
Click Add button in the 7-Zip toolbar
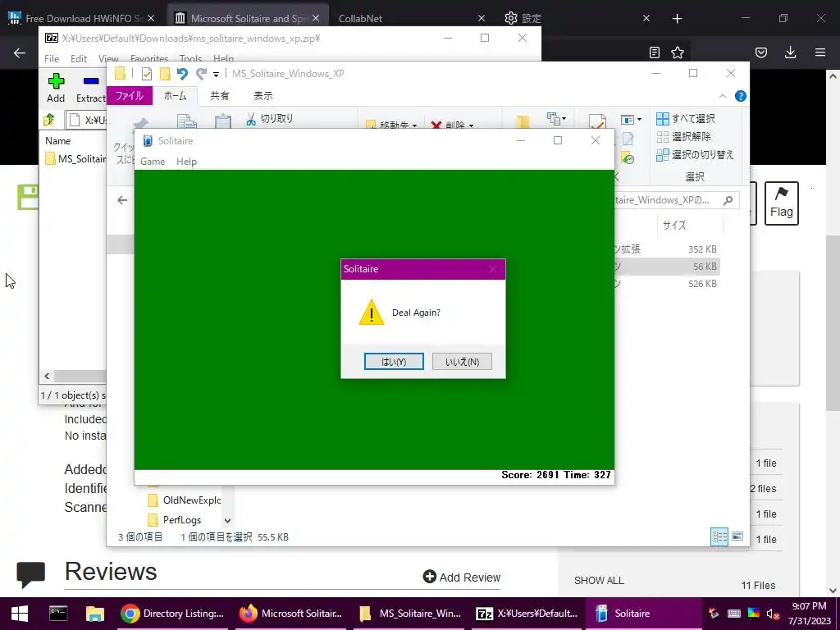(56, 89)
